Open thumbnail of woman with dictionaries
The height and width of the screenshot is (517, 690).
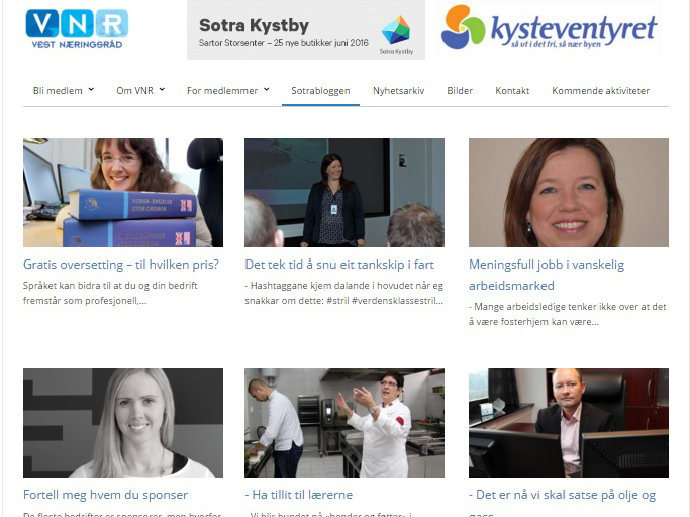click(x=123, y=192)
